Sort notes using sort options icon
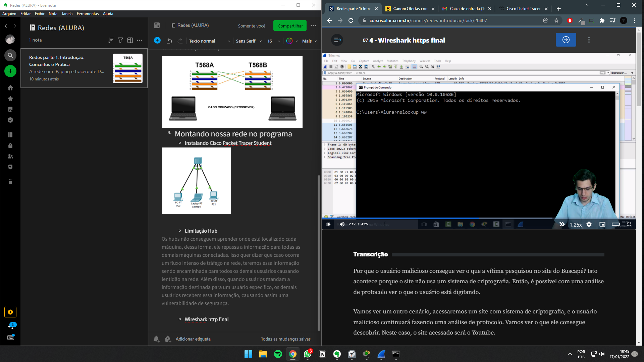 111,40
